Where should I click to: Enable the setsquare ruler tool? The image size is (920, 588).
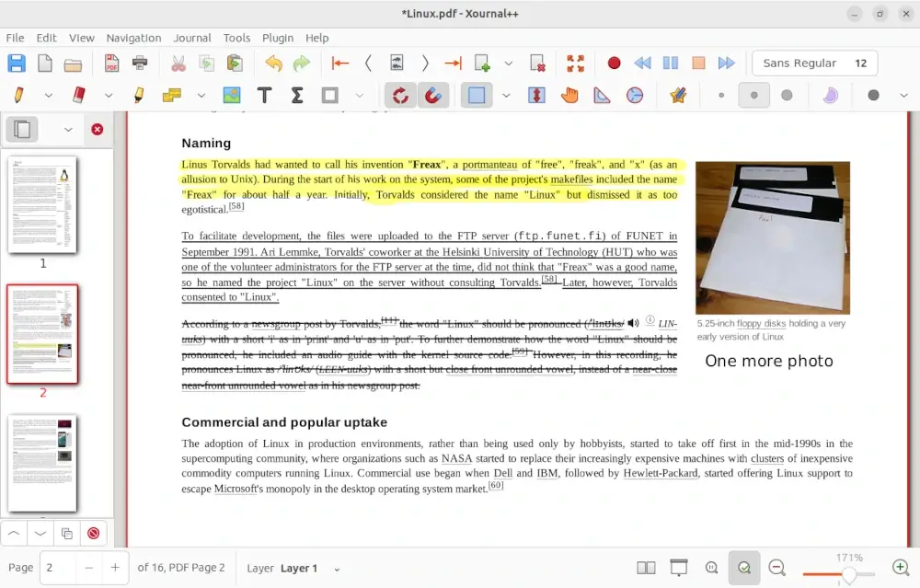point(602,95)
